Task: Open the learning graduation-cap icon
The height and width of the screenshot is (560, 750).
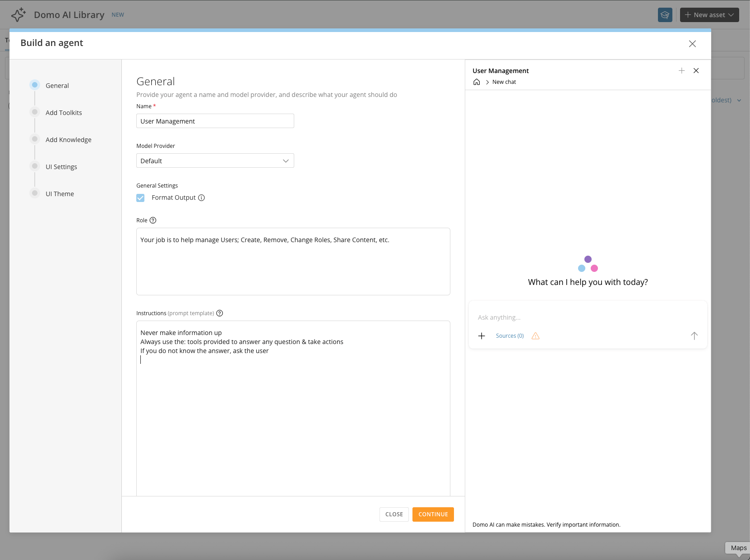Action: point(665,15)
